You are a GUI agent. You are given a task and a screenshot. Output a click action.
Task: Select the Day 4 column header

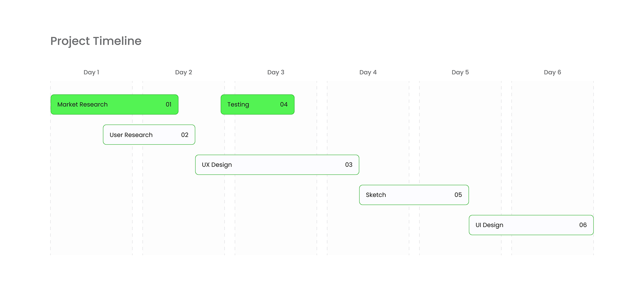pos(368,72)
